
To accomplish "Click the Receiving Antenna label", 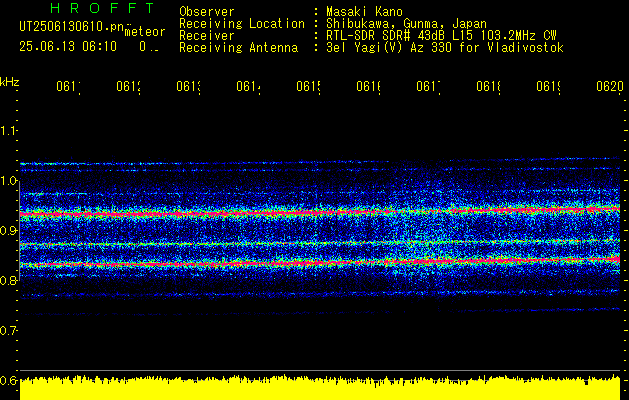I will tap(239, 48).
